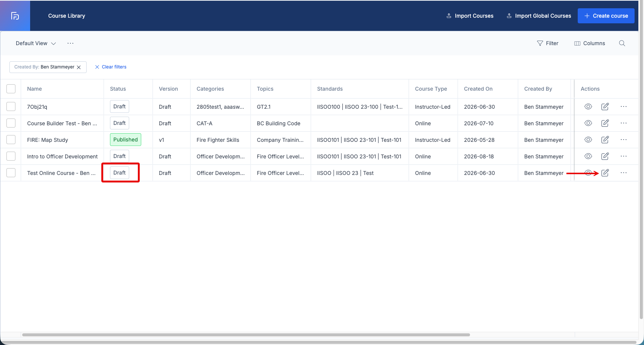Image resolution: width=644 pixels, height=345 pixels.
Task: Open more actions for FIRE: Map Study
Action: (x=624, y=140)
